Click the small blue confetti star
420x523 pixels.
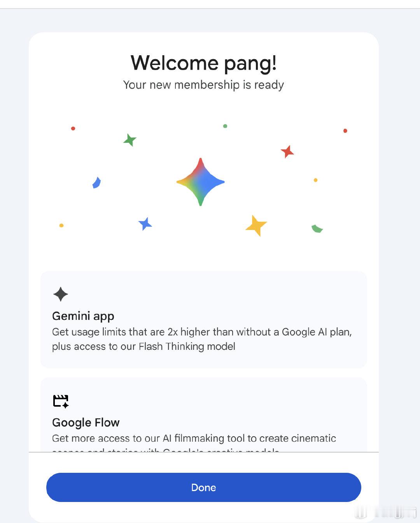point(145,224)
